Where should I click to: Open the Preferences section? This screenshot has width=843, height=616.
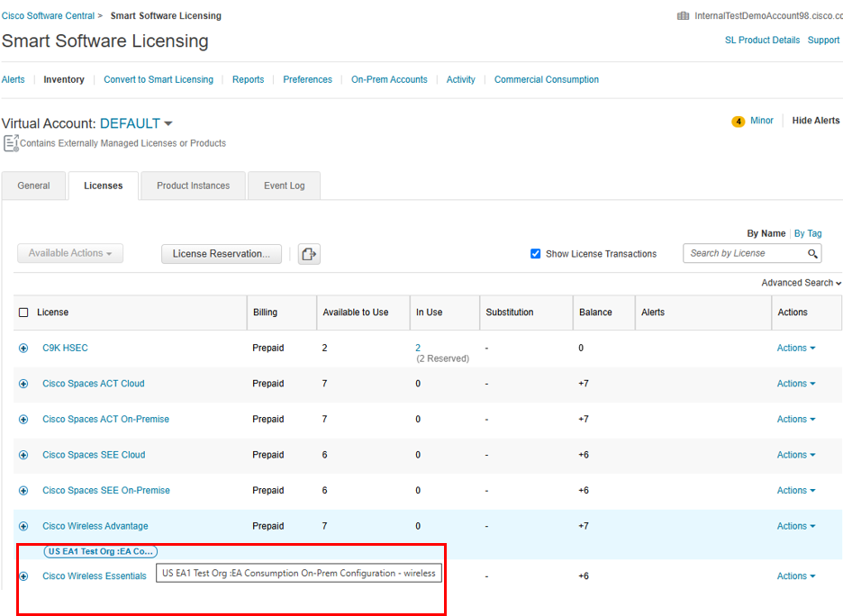coord(307,79)
